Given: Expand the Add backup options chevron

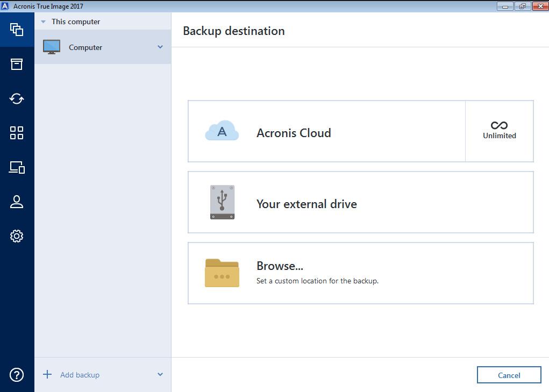Looking at the screenshot, I should 160,375.
